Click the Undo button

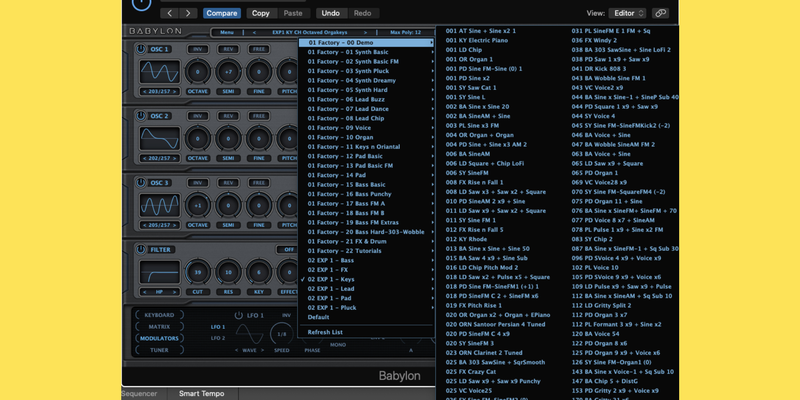tap(331, 13)
